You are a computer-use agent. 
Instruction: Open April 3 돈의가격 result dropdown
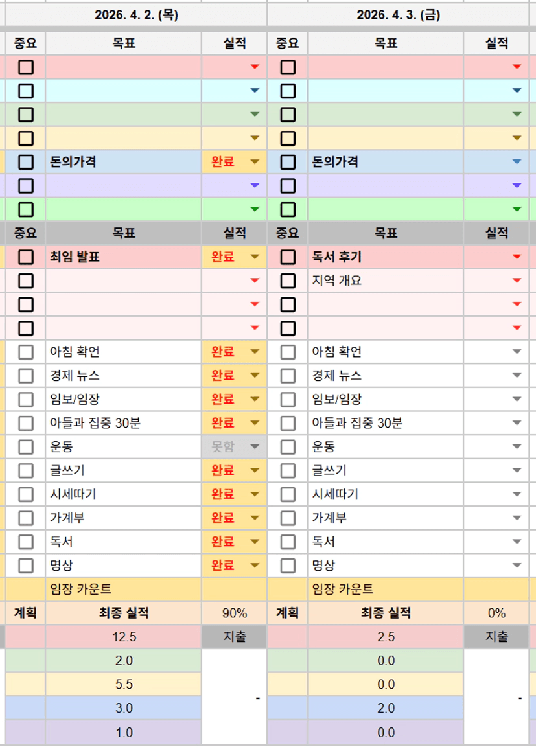coord(517,162)
